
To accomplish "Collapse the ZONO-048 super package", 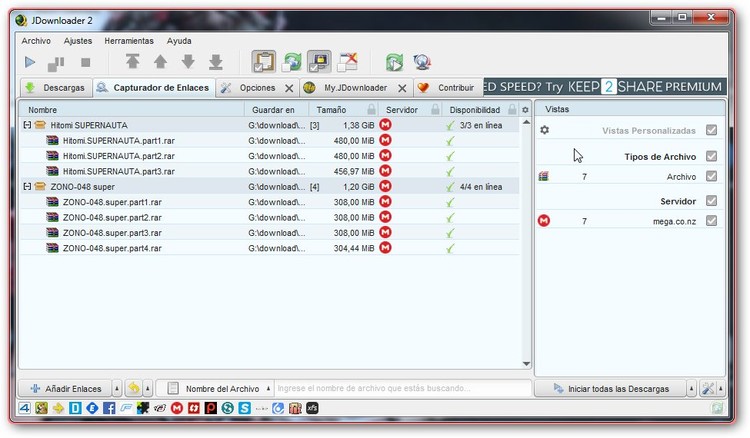I will pos(27,186).
